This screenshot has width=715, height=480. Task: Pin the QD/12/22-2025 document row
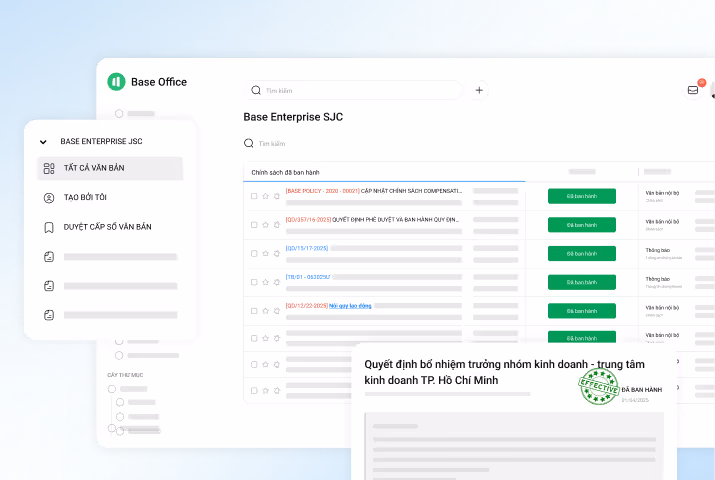tap(277, 311)
